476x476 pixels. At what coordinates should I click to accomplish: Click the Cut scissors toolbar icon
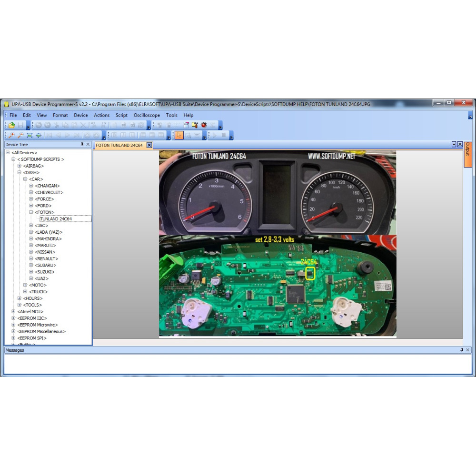tap(57, 125)
